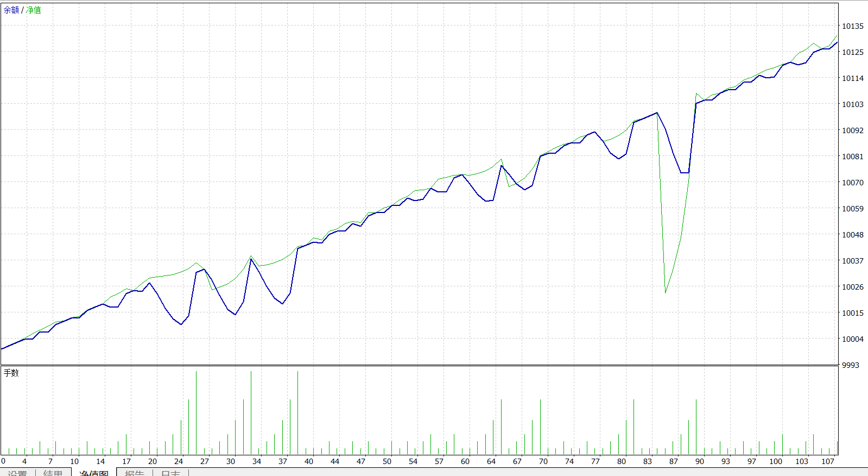The height and width of the screenshot is (476, 868).
Task: Click the green 净值 legend label
Action: (x=34, y=10)
